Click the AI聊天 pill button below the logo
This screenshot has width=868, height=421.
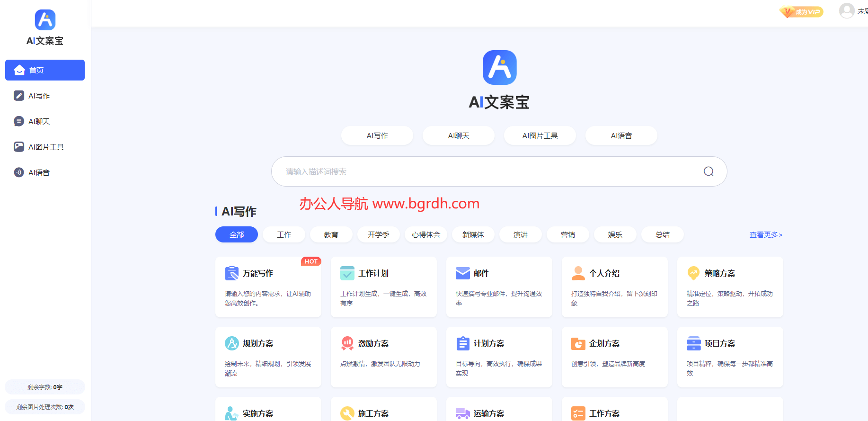click(459, 135)
